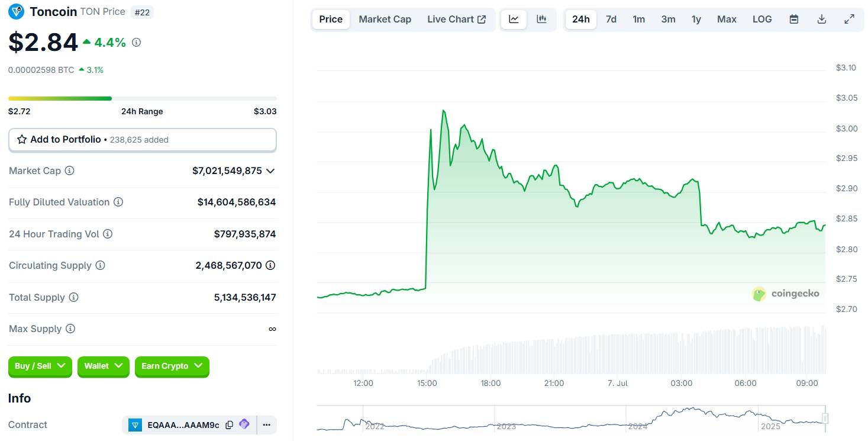Click the 0.00002598 BTC price text
The height and width of the screenshot is (441, 868).
point(41,70)
